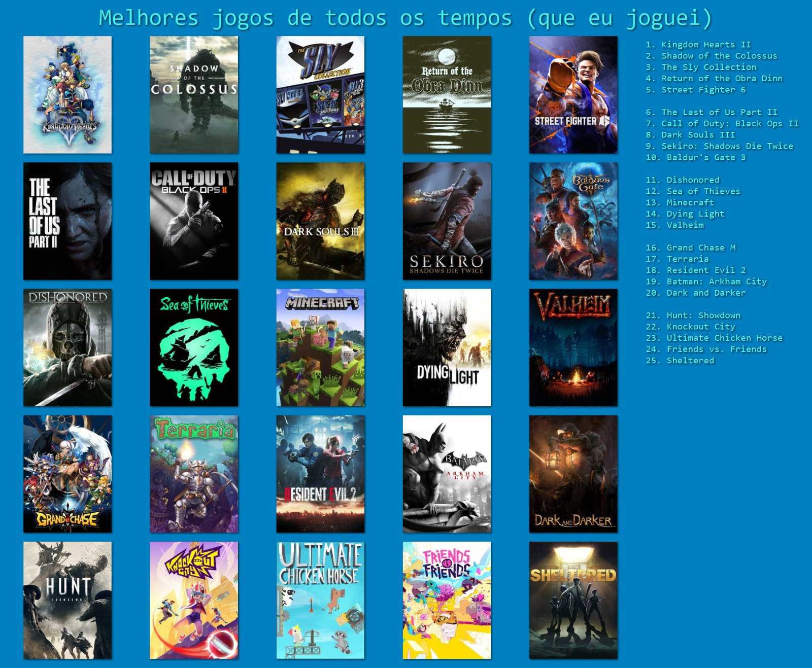Click list entry '24. Friends vs. Friends'
The image size is (812, 668).
706,349
